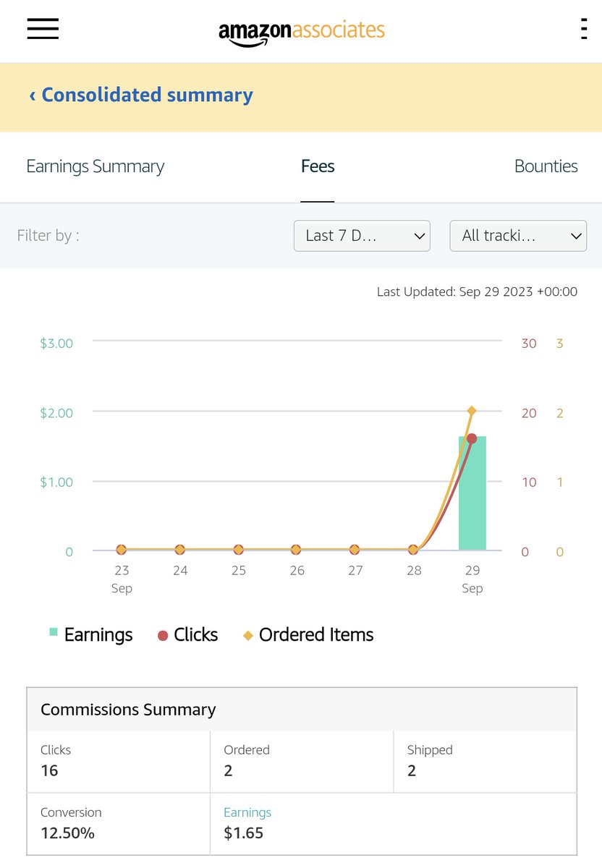Open the Earnings link in Commissions Summary
Screen dimensions: 602x868
247,812
